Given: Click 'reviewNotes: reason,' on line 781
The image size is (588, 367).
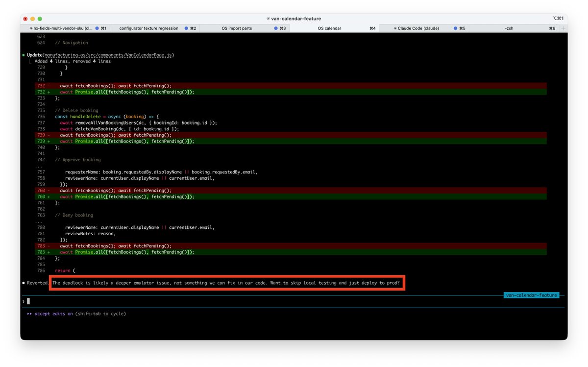Looking at the screenshot, I should point(90,234).
